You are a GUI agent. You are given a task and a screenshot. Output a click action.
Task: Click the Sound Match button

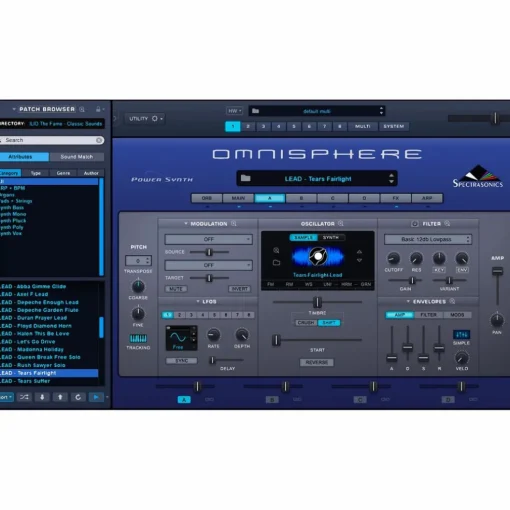(77, 157)
